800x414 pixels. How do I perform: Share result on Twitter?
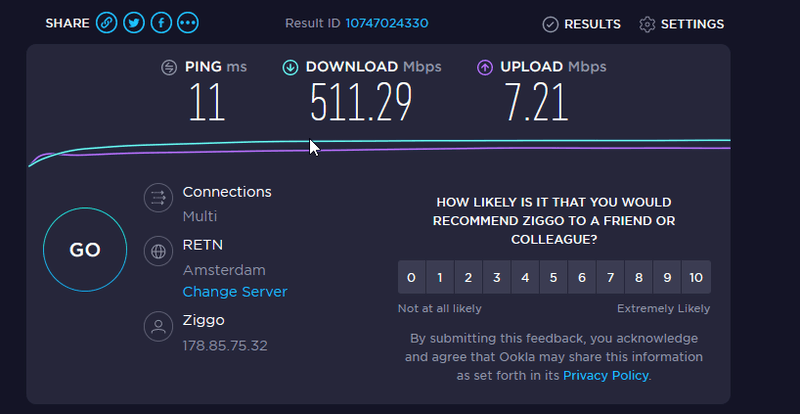coord(133,23)
